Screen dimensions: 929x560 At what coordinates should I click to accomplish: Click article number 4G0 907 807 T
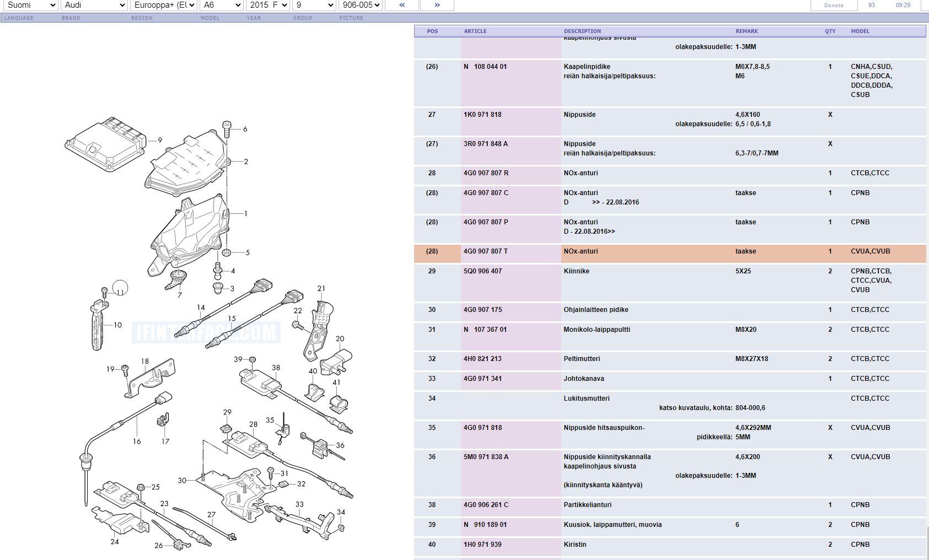click(x=486, y=251)
